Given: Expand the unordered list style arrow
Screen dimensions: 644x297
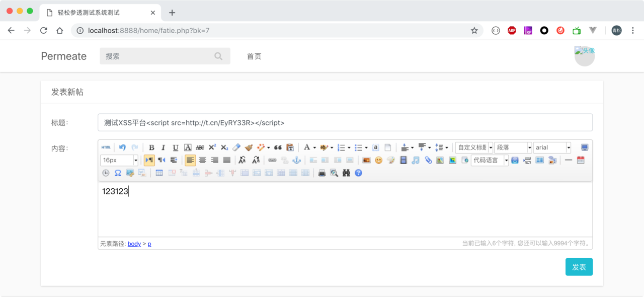Looking at the screenshot, I should pyautogui.click(x=366, y=148).
